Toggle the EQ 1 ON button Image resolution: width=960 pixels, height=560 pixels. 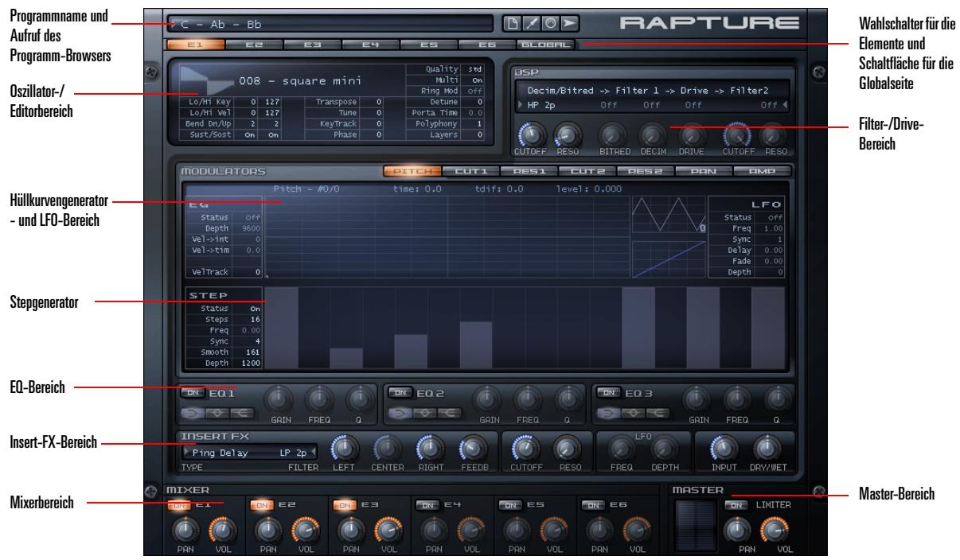point(191,392)
